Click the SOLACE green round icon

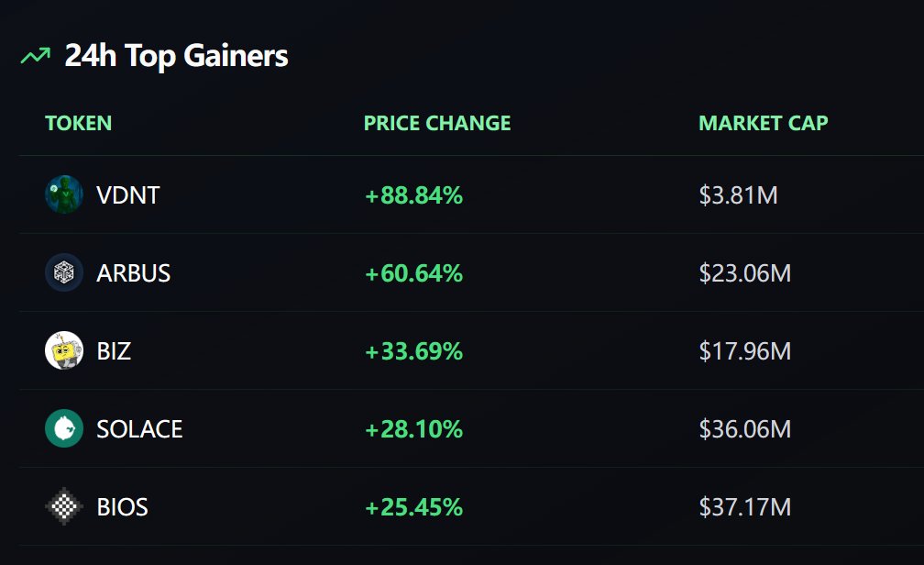pyautogui.click(x=63, y=428)
